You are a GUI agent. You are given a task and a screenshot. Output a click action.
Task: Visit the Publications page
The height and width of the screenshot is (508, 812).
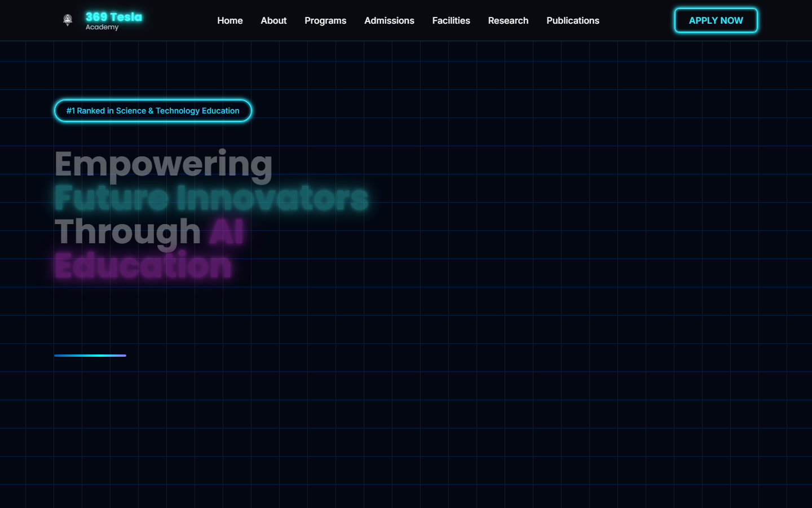573,20
